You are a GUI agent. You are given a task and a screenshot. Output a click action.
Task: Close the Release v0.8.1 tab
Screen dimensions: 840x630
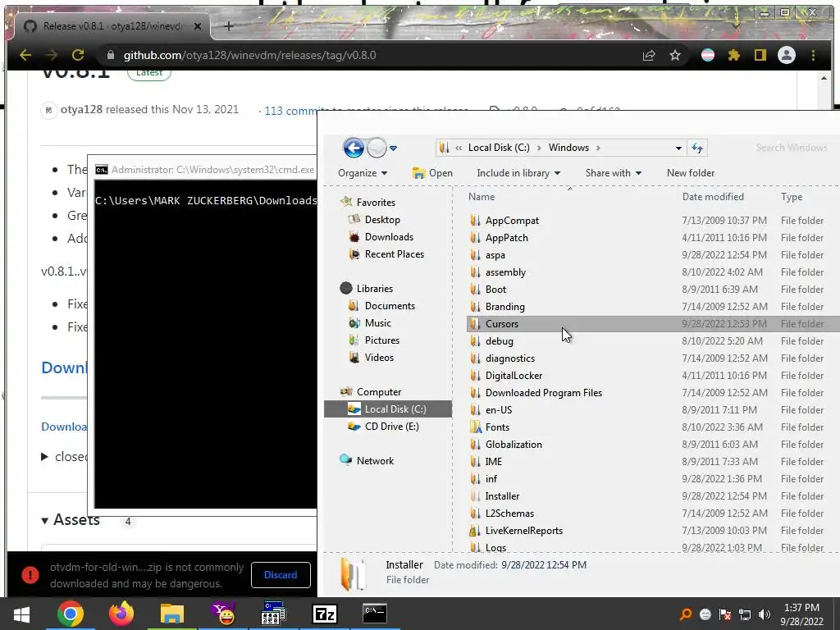click(197, 25)
